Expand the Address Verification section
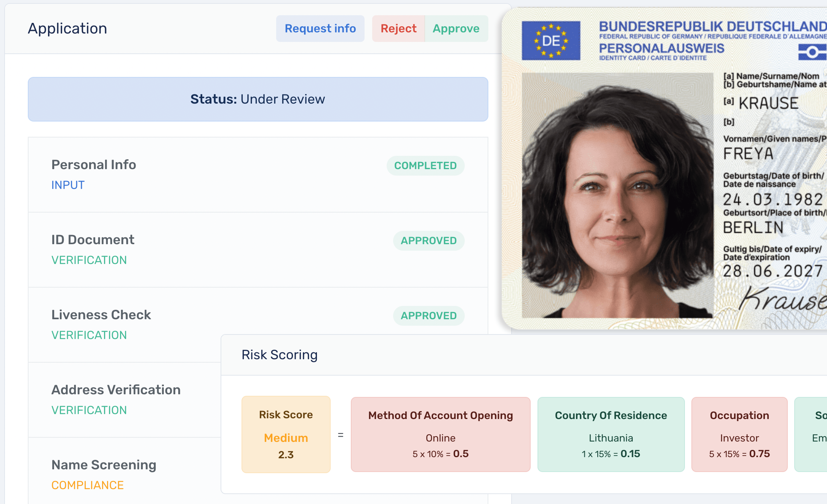827x504 pixels. [116, 390]
